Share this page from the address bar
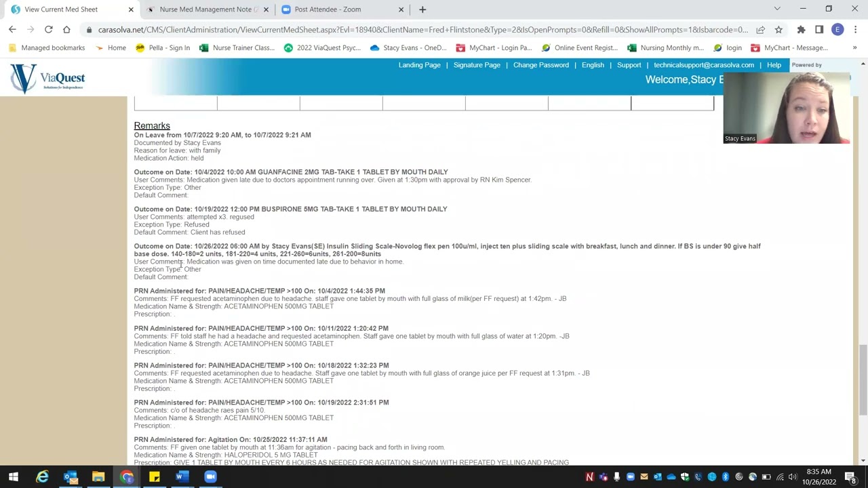Screen dimensions: 868x488 pyautogui.click(x=760, y=30)
